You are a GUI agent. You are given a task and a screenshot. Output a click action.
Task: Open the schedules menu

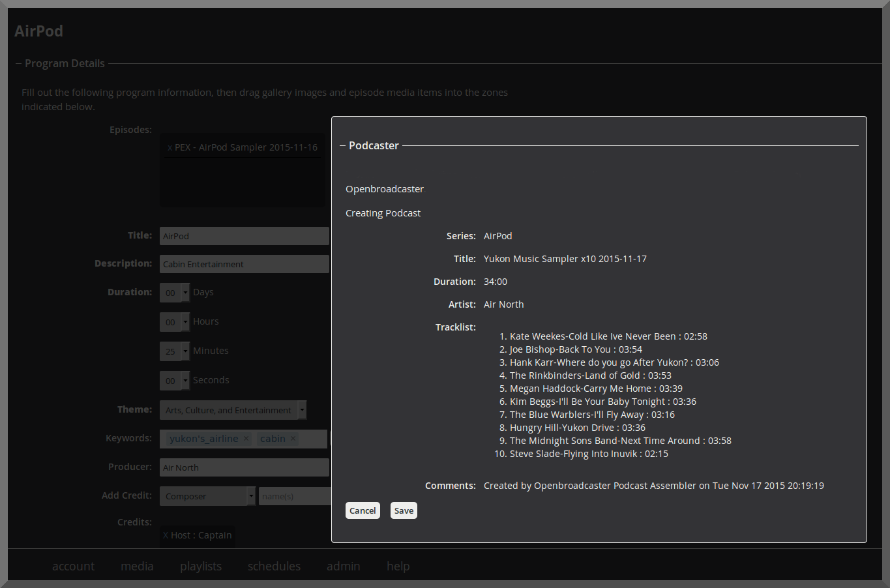point(274,566)
